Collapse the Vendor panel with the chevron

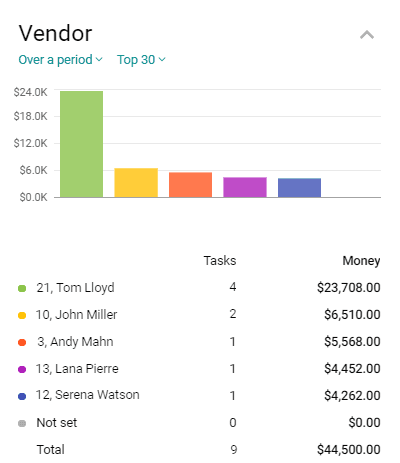tap(367, 35)
